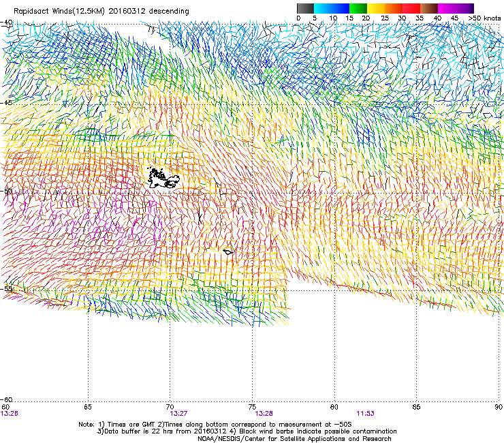Click the orange 25-30 knots legend segment
The image size is (504, 443).
click(x=394, y=8)
